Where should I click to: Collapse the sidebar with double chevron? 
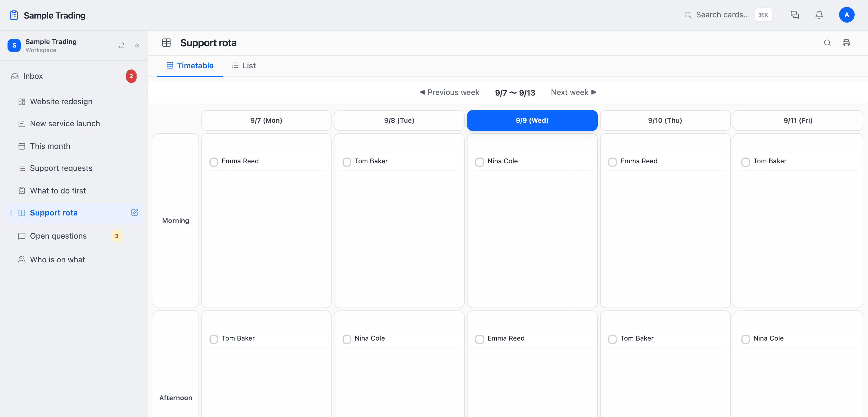[x=137, y=45]
